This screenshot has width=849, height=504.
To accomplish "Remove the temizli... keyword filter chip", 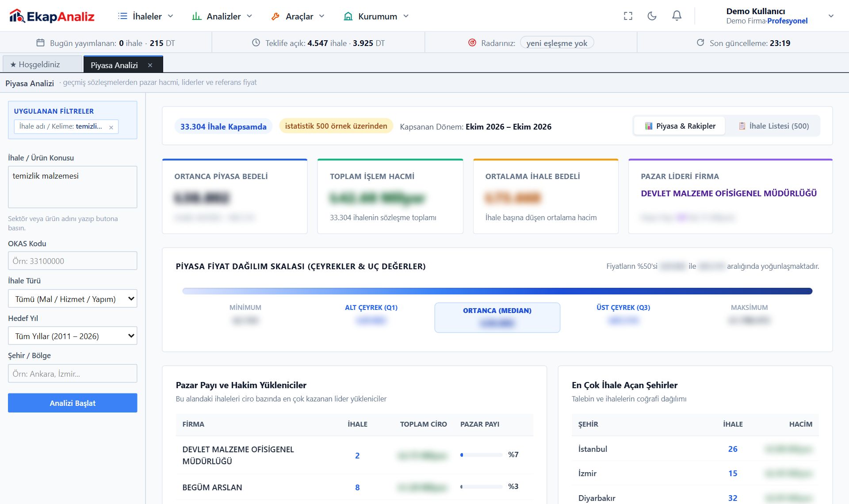I will click(111, 127).
